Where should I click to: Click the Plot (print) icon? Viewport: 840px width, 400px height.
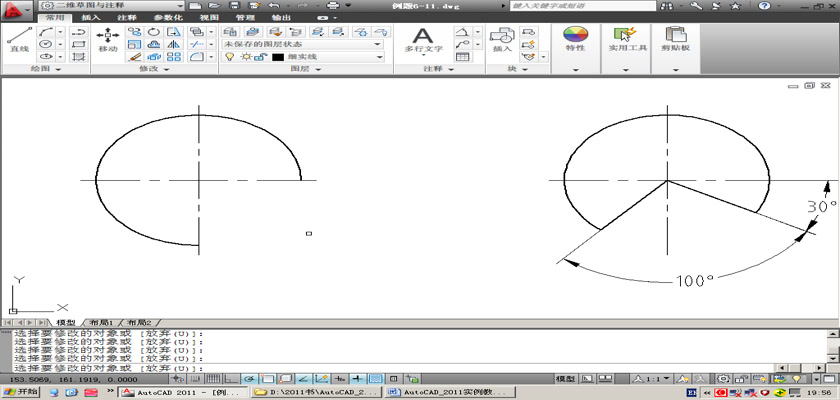click(x=333, y=5)
